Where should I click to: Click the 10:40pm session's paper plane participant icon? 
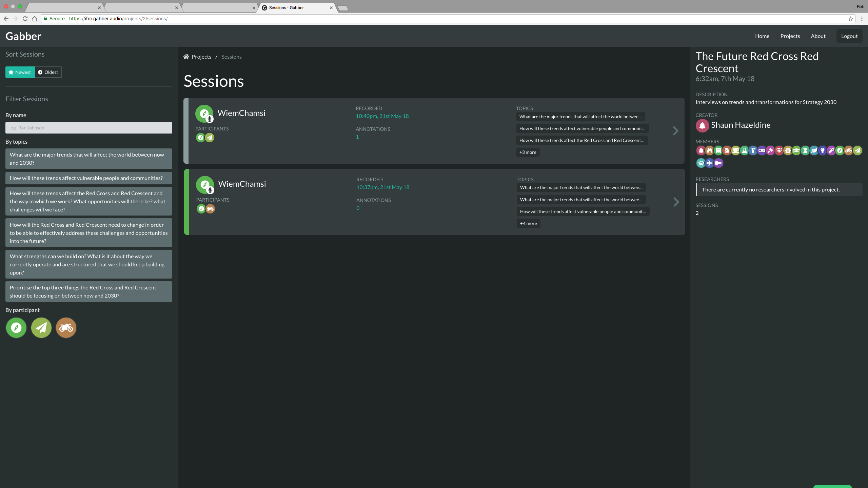point(210,138)
